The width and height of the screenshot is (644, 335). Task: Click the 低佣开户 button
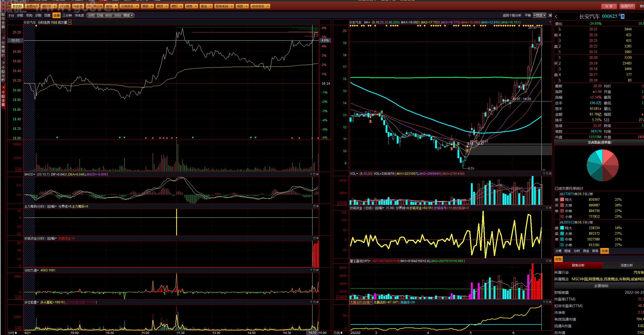click(627, 6)
